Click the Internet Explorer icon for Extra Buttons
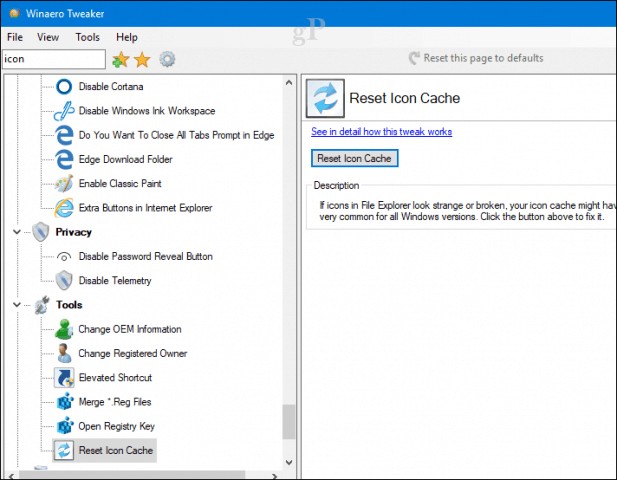The image size is (617, 480). [64, 208]
